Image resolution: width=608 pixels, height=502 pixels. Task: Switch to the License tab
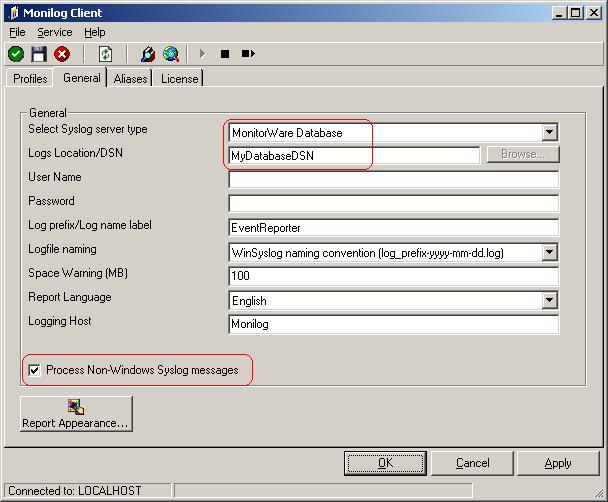[179, 79]
